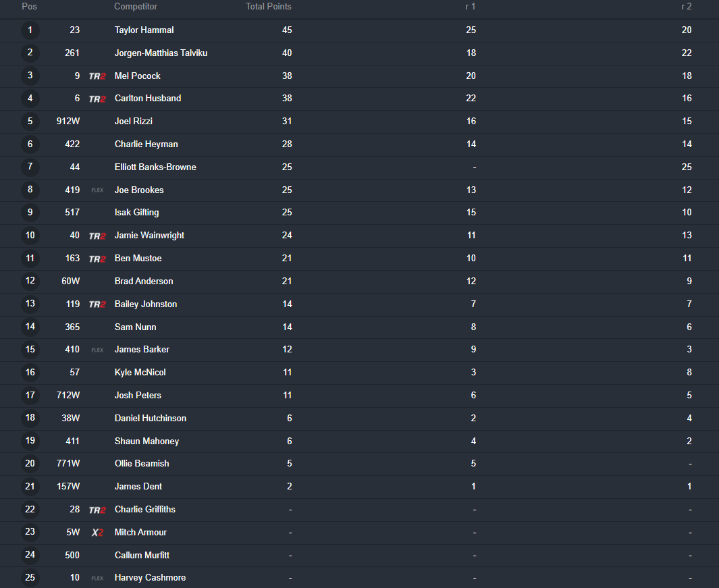Click the TR2 icon next to Jamie Wainwright
The height and width of the screenshot is (588, 719).
point(97,236)
